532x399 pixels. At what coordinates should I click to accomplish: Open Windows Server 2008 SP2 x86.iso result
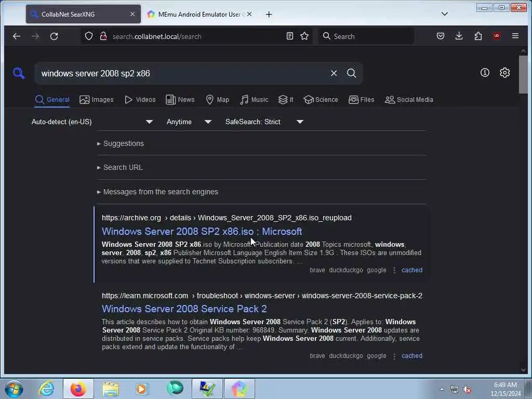click(x=202, y=231)
